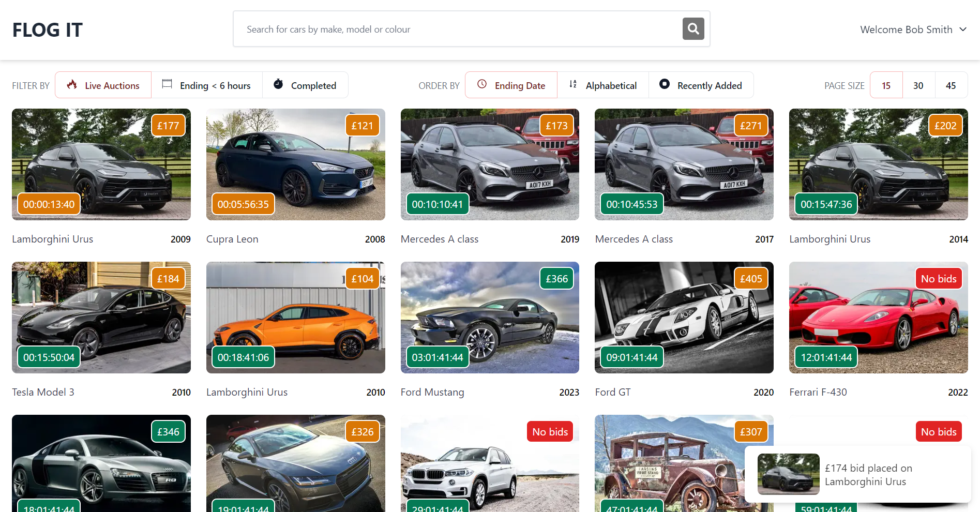Click the 00:05:56:35 countdown timer
The width and height of the screenshot is (980, 512).
(x=243, y=204)
